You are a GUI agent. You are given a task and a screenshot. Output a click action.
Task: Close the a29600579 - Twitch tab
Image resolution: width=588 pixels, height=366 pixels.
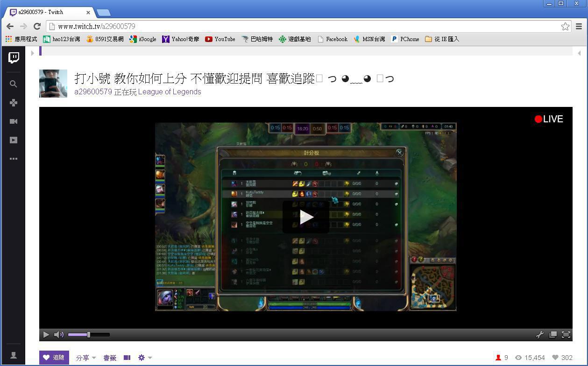coord(88,12)
